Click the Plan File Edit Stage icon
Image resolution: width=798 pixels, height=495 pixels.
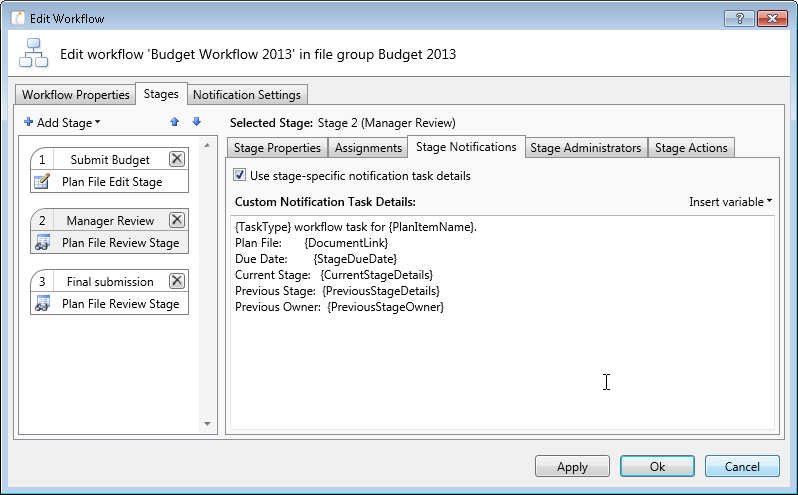pyautogui.click(x=42, y=182)
